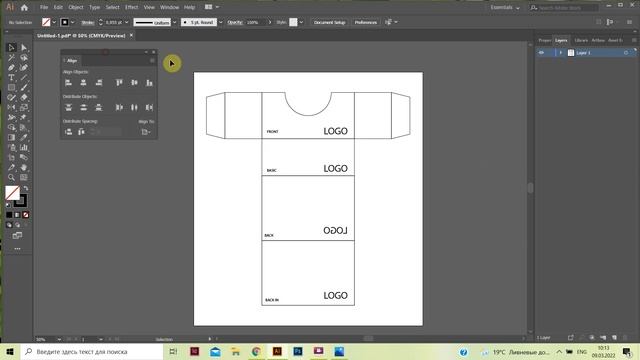Select the Magic Wand tool
This screenshot has width=640, height=360.
click(x=11, y=58)
